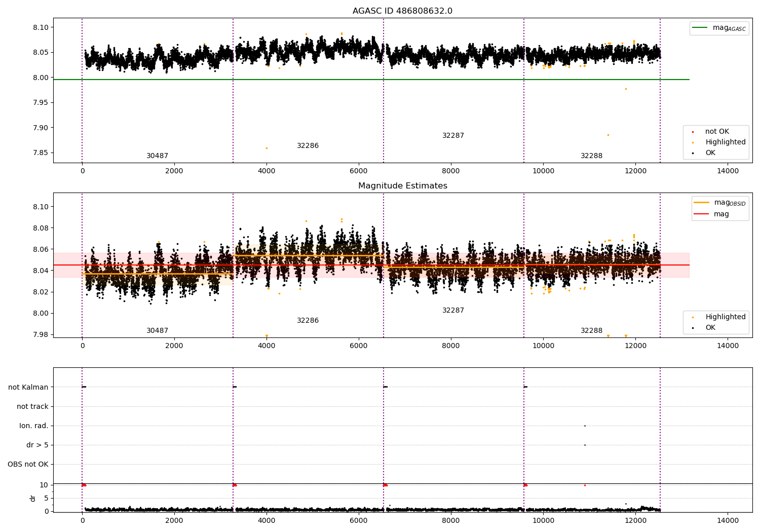Click the 'Ion. rad.' row label
The height and width of the screenshot is (532, 760).
34,426
